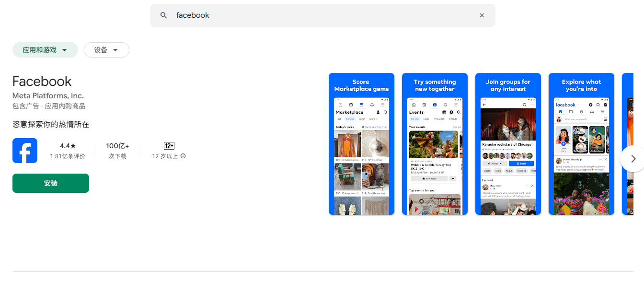Open the Score Marketplace gems screenshot
Viewport: 644px width, 282px height.
click(361, 143)
